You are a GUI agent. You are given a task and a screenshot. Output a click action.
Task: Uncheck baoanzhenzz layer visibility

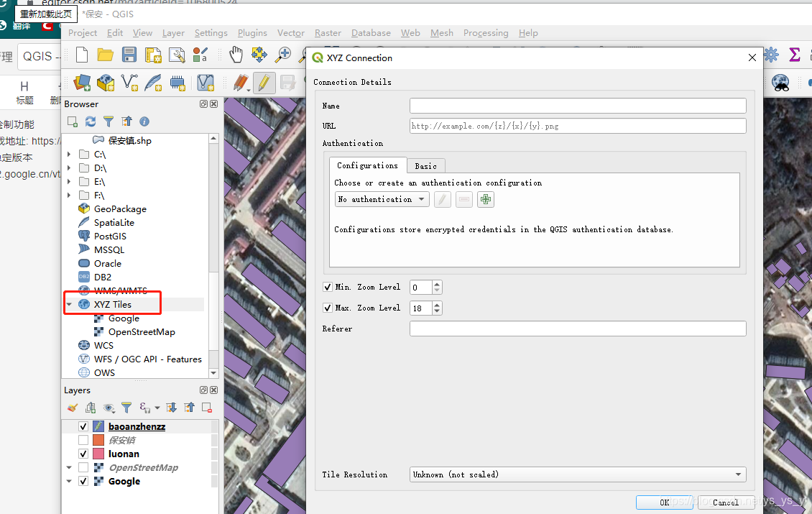pyautogui.click(x=83, y=426)
